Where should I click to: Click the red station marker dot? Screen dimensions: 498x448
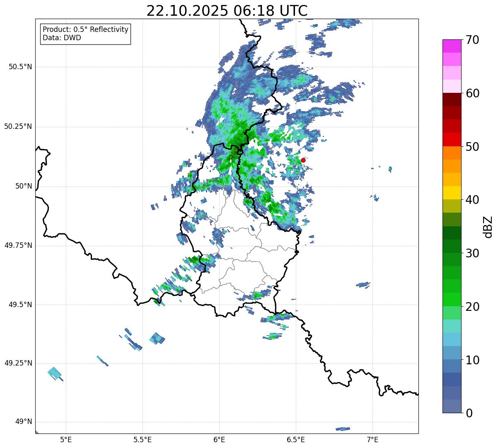point(303,160)
